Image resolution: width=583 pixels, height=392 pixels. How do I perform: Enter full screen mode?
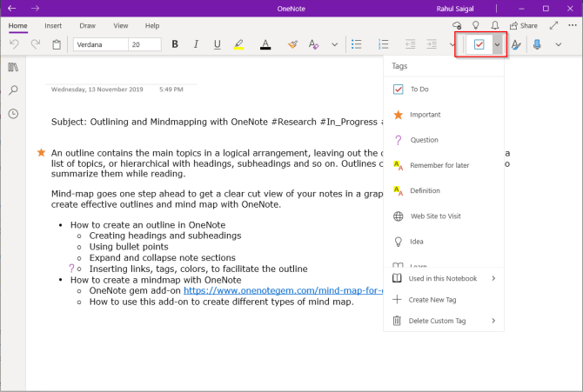tap(553, 25)
